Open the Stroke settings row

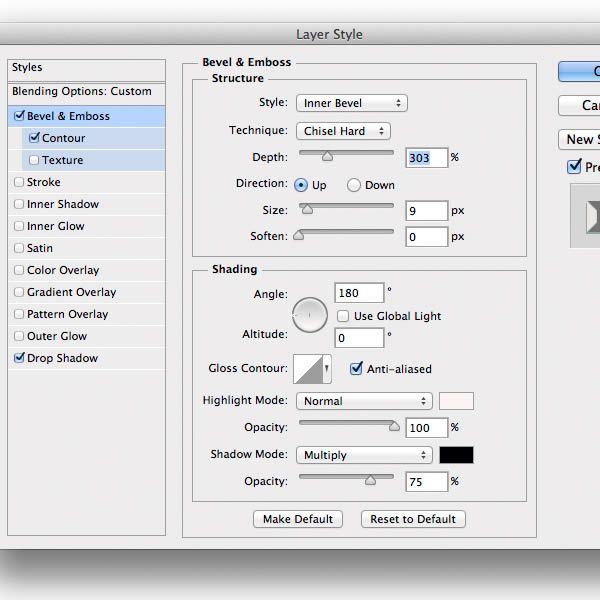tap(86, 182)
